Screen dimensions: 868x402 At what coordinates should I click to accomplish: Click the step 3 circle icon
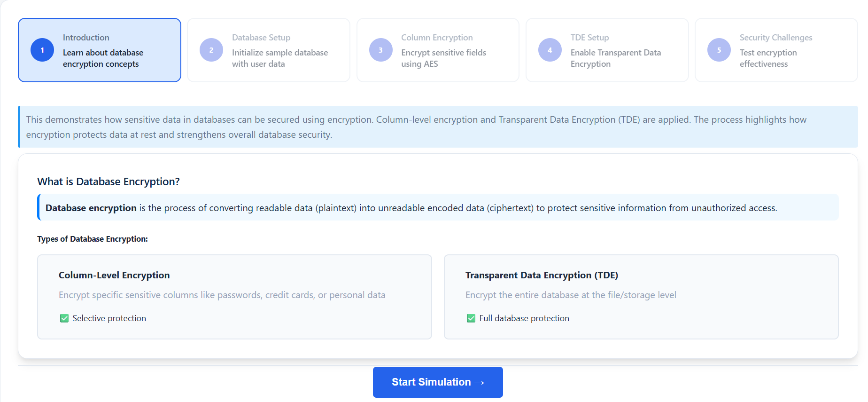pyautogui.click(x=380, y=50)
